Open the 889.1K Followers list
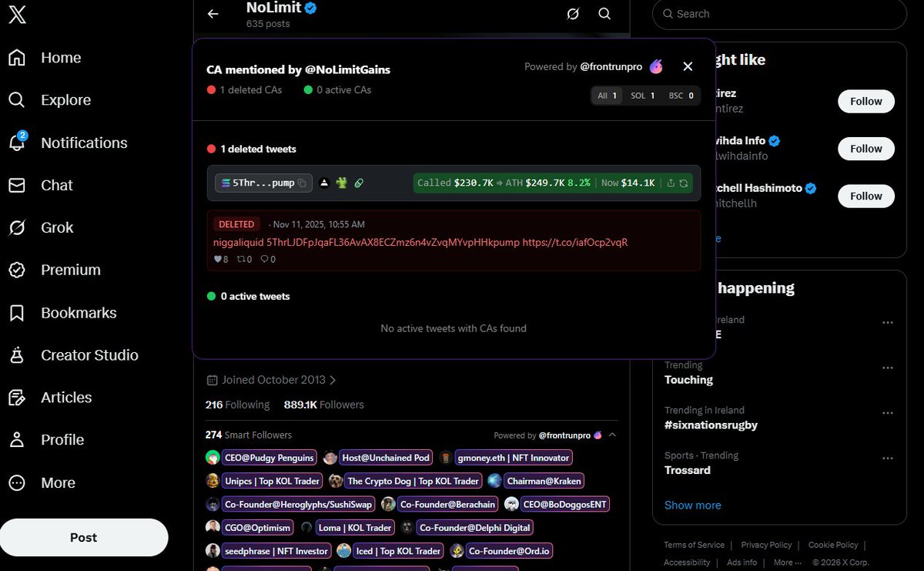Viewport: 924px width, 571px height. pos(323,405)
